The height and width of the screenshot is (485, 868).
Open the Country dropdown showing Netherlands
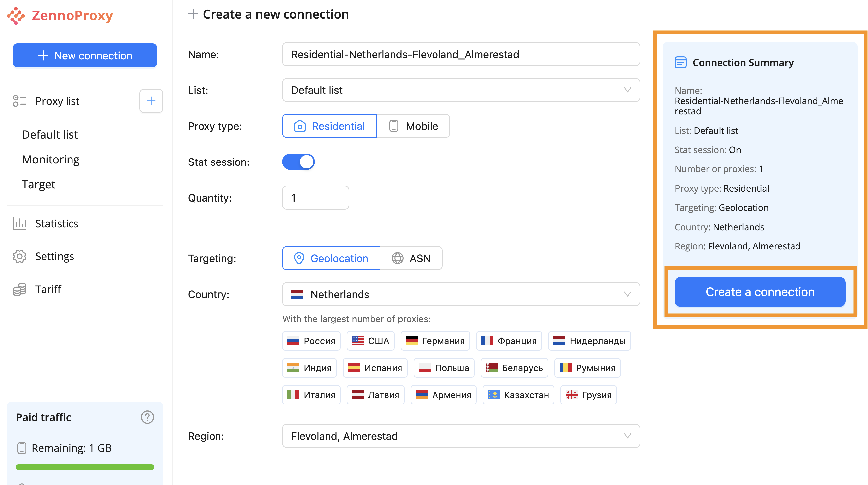tap(461, 294)
